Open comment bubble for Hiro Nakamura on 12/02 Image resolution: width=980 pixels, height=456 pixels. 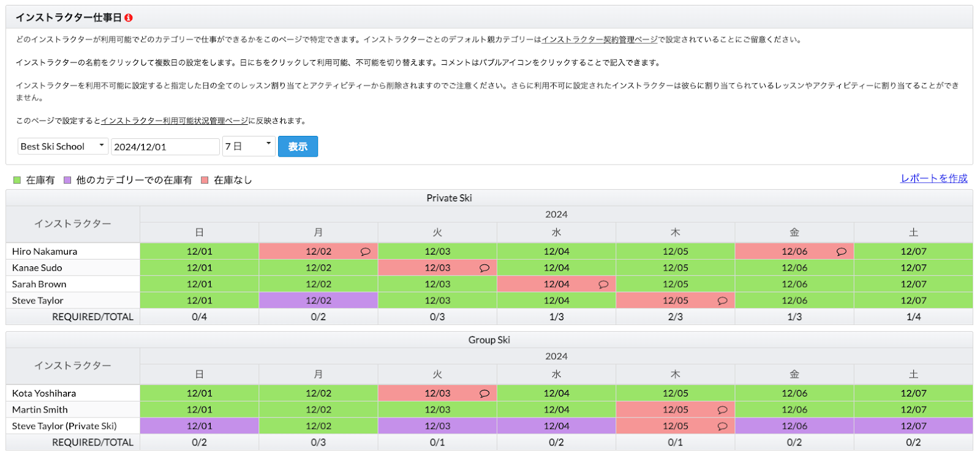365,252
